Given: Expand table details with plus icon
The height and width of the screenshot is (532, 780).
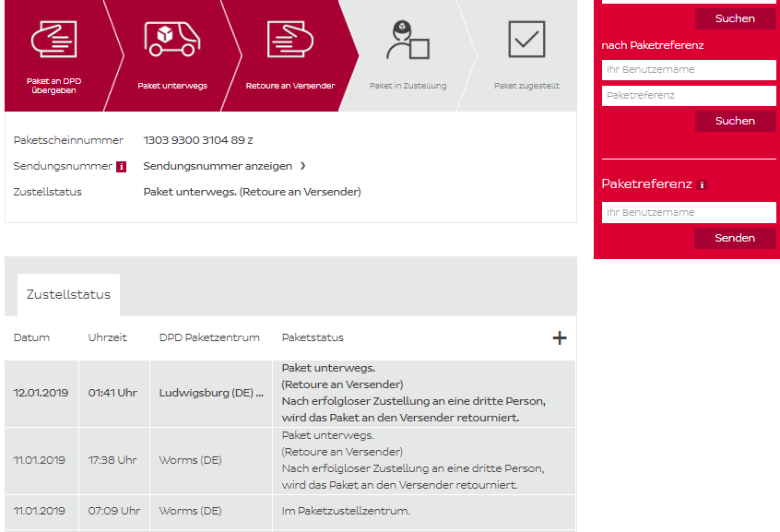Looking at the screenshot, I should click(x=559, y=337).
